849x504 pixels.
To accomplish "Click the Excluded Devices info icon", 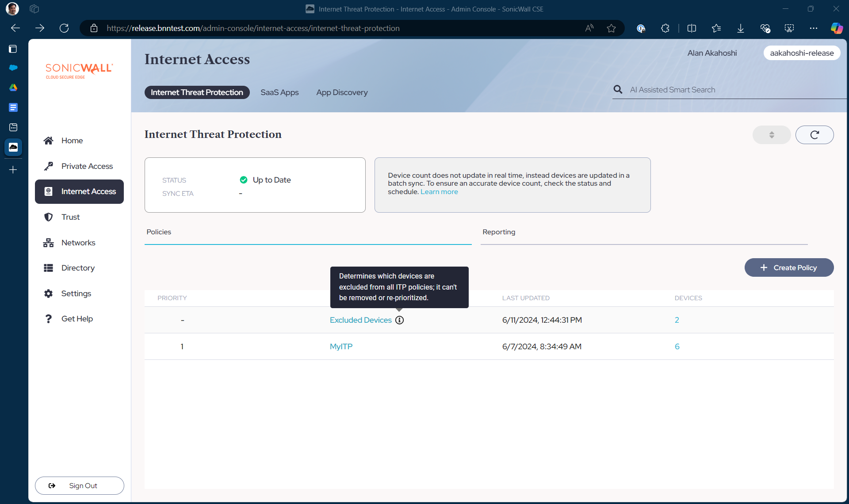I will [399, 320].
